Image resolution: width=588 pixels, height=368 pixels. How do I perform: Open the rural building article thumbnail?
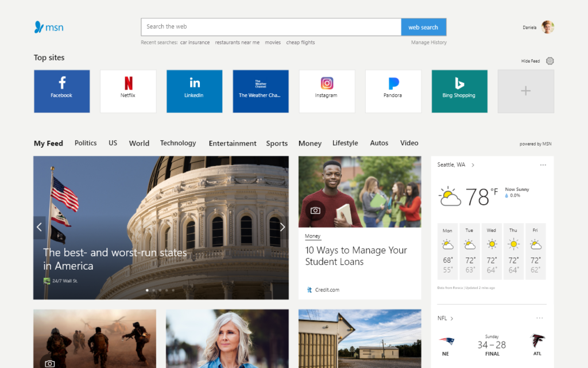(x=359, y=339)
